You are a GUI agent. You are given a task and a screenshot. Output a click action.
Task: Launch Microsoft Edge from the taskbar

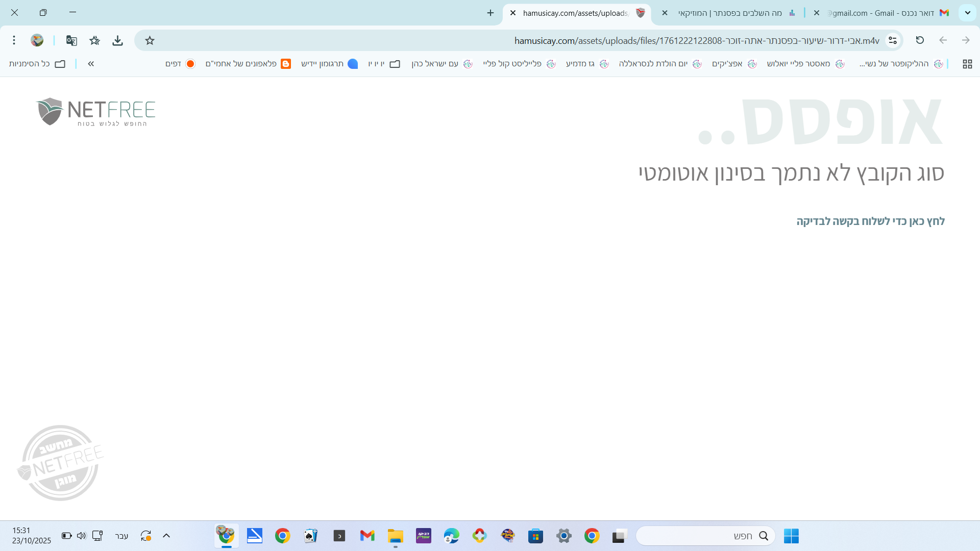point(451,536)
